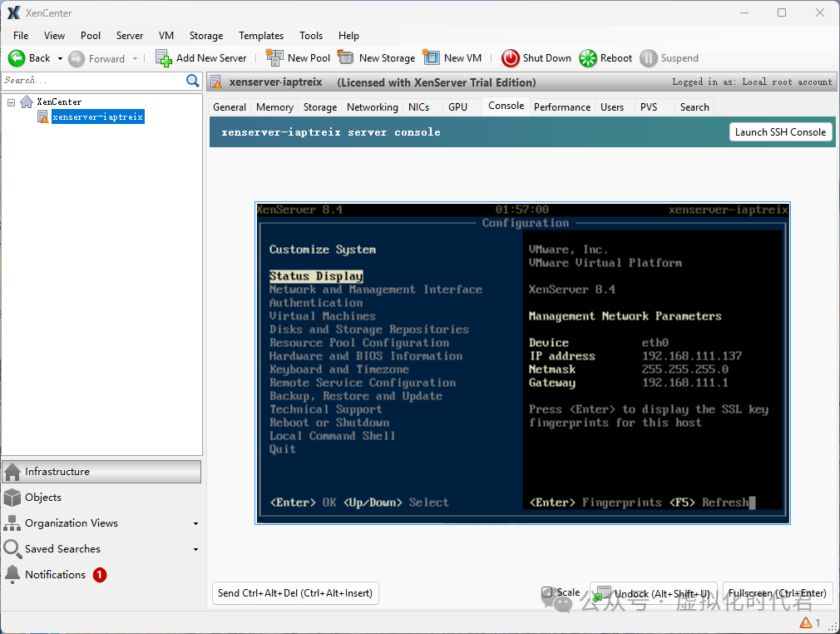This screenshot has width=840, height=634.
Task: Click the search magnifier icon
Action: pyautogui.click(x=193, y=81)
